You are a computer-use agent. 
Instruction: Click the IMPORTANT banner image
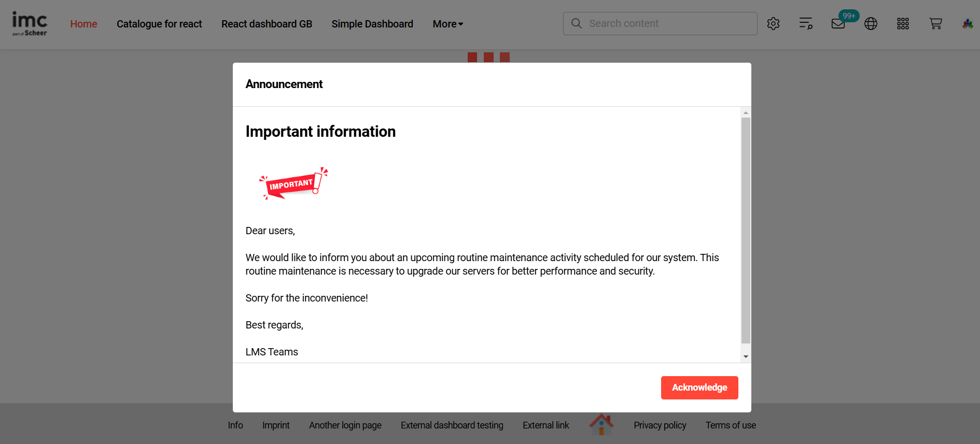click(x=293, y=184)
